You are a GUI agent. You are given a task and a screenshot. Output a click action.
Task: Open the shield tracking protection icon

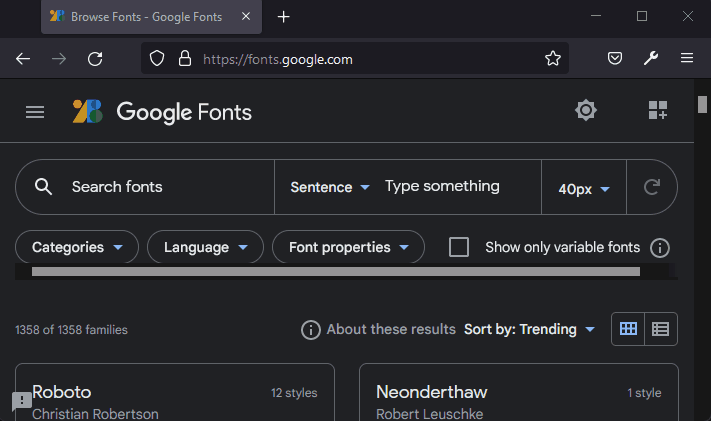click(x=157, y=59)
